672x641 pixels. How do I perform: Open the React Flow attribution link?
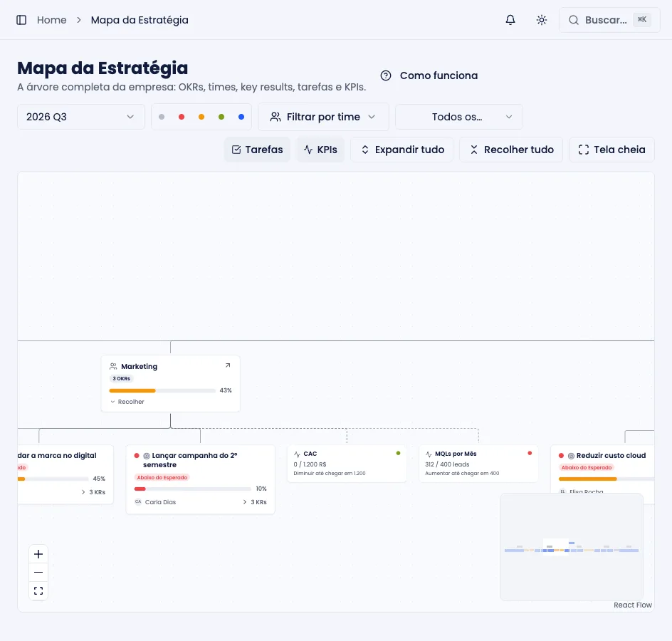(633, 605)
